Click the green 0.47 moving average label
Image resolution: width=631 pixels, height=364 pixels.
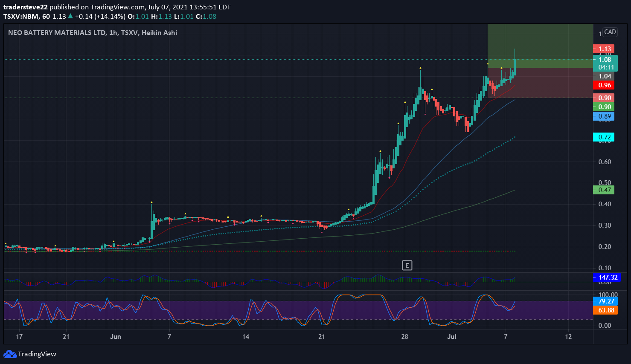pyautogui.click(x=604, y=190)
